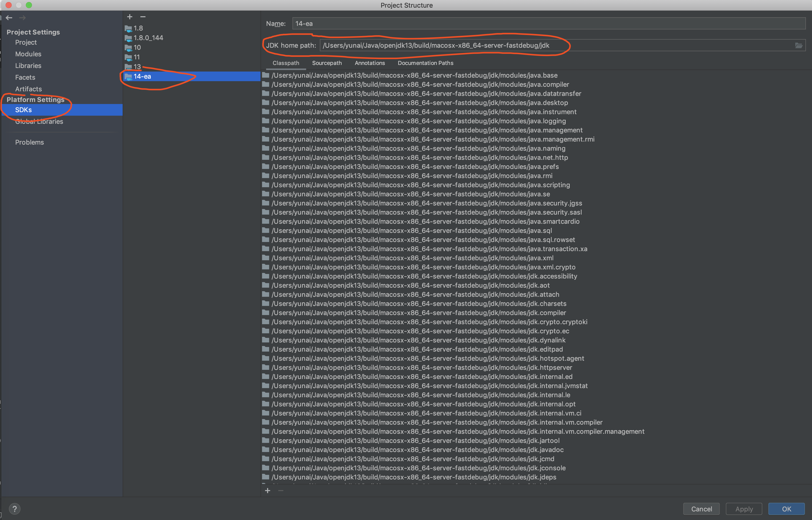Open the Problems section
Screen dimensions: 812x520
pyautogui.click(x=29, y=142)
